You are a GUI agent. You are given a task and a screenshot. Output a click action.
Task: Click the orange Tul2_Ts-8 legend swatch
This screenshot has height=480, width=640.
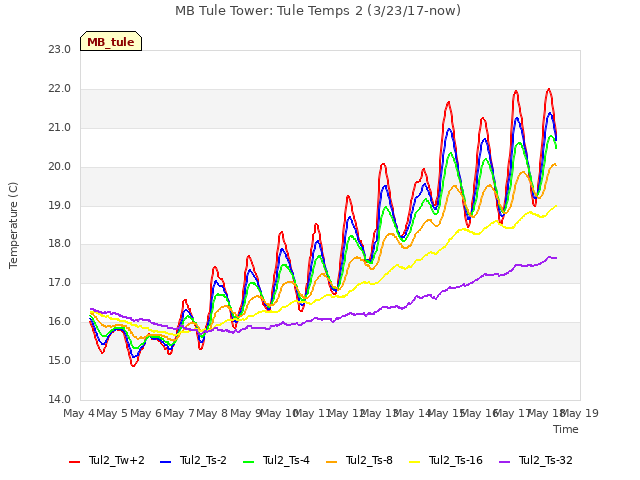pos(331,462)
